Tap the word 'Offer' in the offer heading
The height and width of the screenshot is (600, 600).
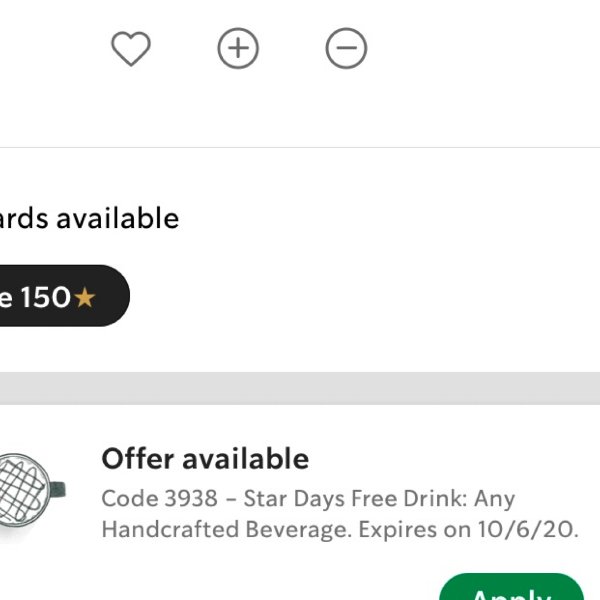click(x=138, y=458)
